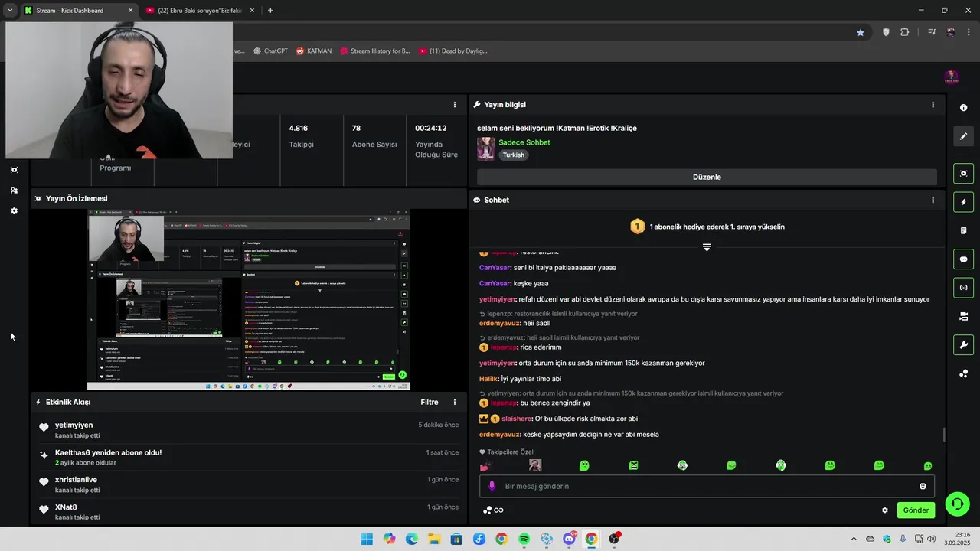Toggle the lightning activity feed widget icon
This screenshot has width=980, height=551.
pos(963,202)
